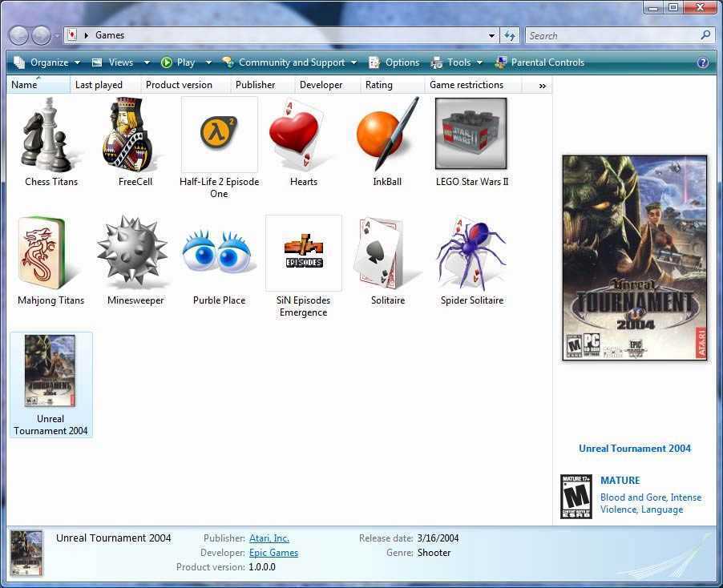Select the Mahjong Titans game icon
Screen dimensions: 723x588
(50, 252)
